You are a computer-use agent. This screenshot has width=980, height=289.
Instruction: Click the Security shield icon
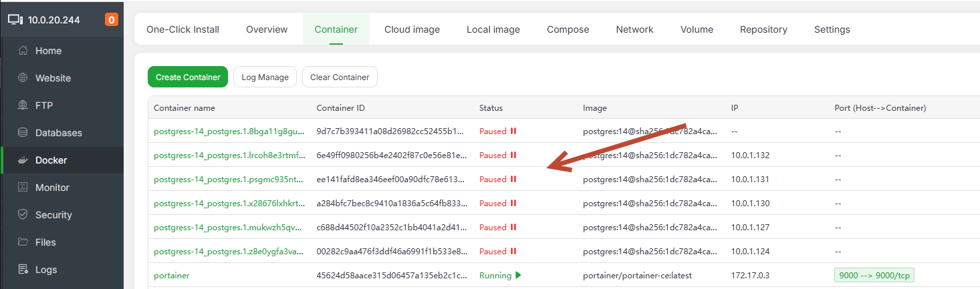[23, 215]
